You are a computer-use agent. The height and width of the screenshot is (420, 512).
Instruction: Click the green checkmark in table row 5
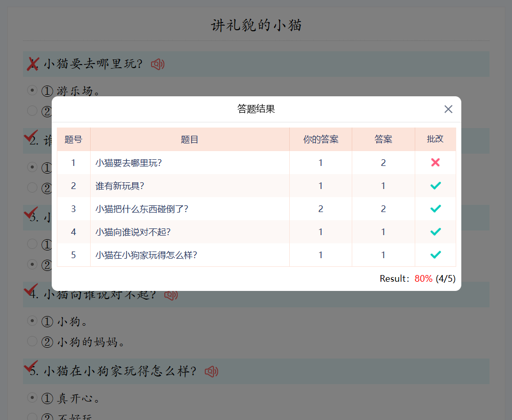[x=435, y=255]
